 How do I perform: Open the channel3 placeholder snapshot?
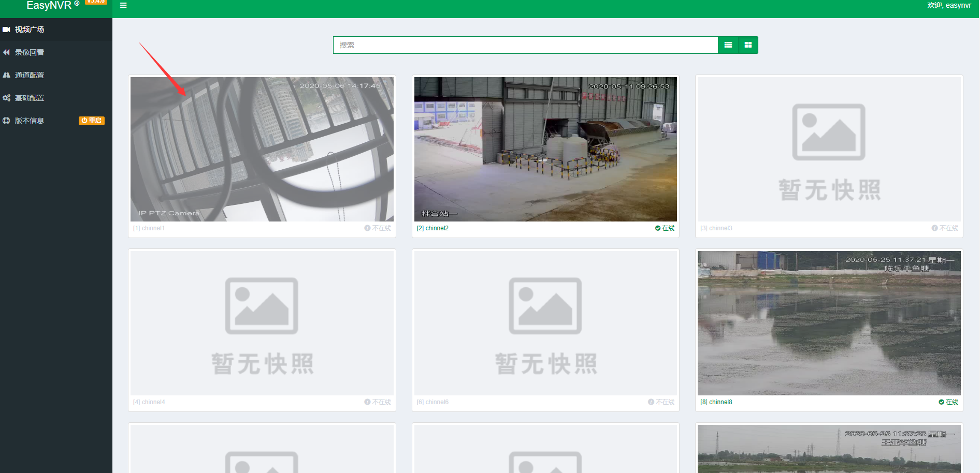pyautogui.click(x=829, y=150)
